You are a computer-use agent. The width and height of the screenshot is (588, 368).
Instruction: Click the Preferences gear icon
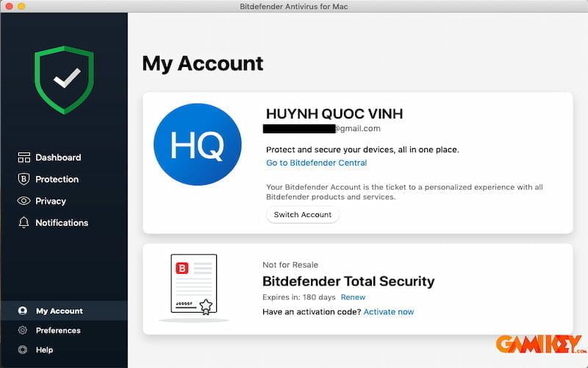(23, 330)
